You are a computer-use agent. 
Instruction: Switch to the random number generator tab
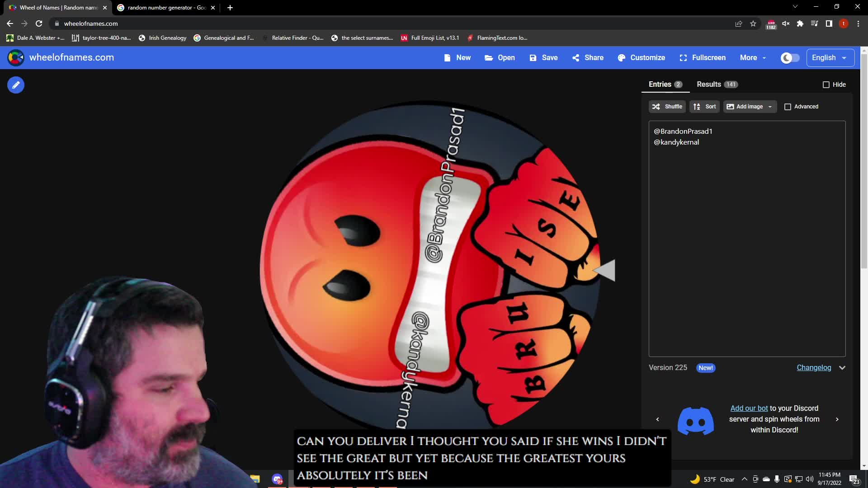(166, 8)
